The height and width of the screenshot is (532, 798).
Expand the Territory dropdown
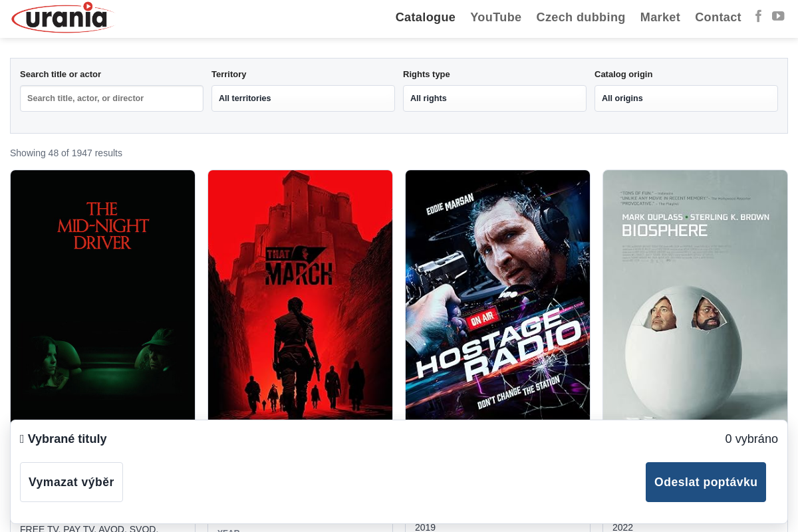pos(303,98)
